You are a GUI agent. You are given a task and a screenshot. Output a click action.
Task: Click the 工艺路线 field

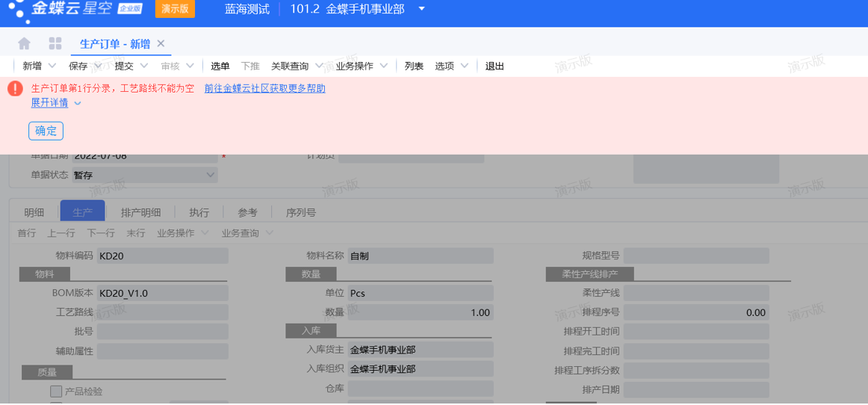163,312
